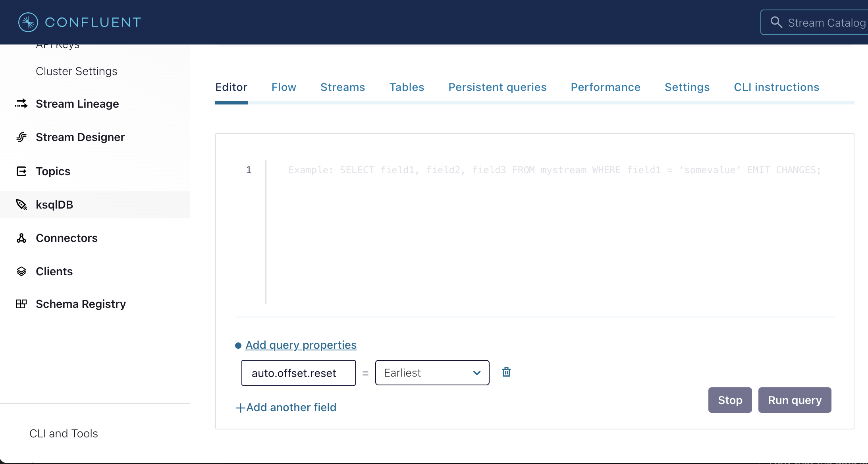
Task: Click the Schema Registry grid icon
Action: click(21, 304)
